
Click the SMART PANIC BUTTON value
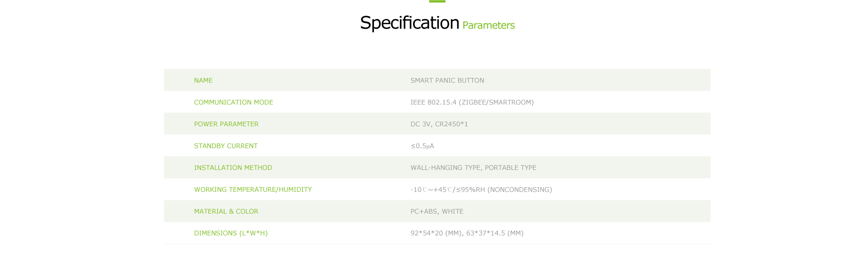(x=447, y=80)
